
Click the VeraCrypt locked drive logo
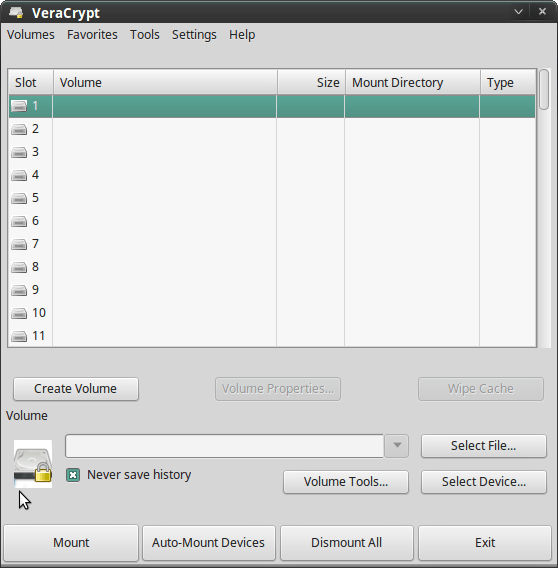click(33, 464)
